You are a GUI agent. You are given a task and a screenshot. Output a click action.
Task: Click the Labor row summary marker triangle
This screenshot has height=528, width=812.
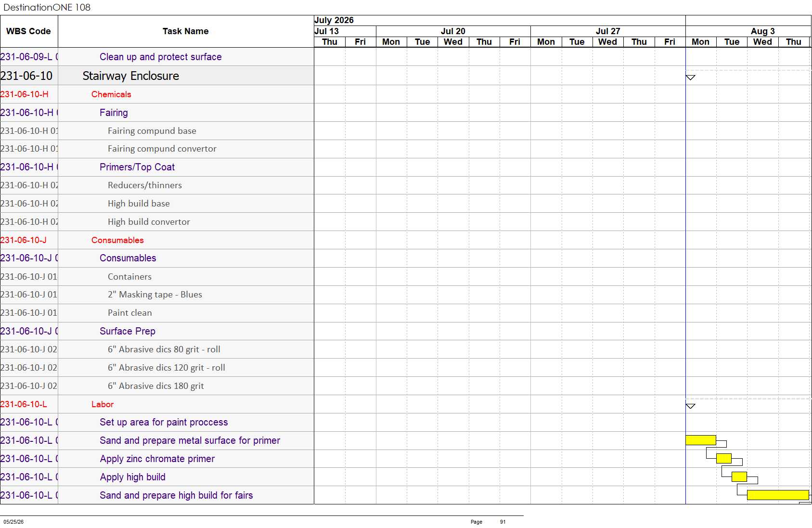pos(690,406)
